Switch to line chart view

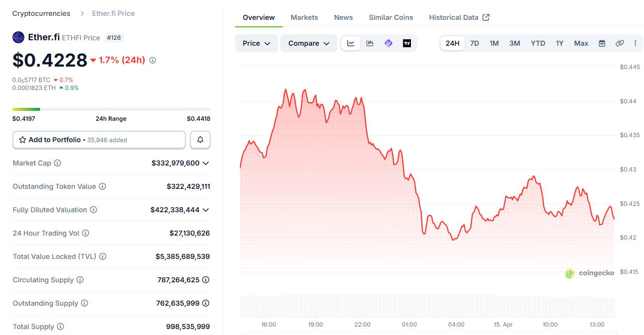click(351, 43)
